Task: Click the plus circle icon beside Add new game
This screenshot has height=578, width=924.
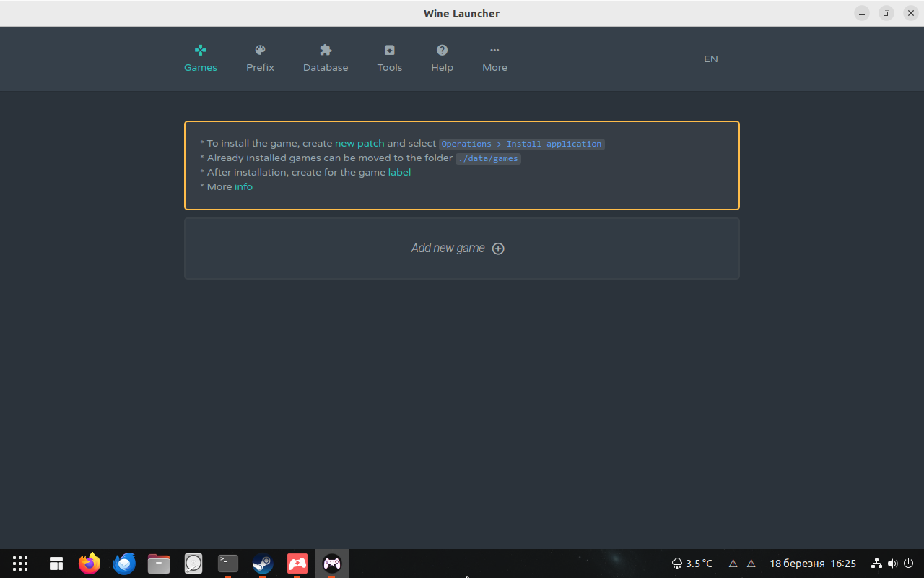Action: coord(498,249)
